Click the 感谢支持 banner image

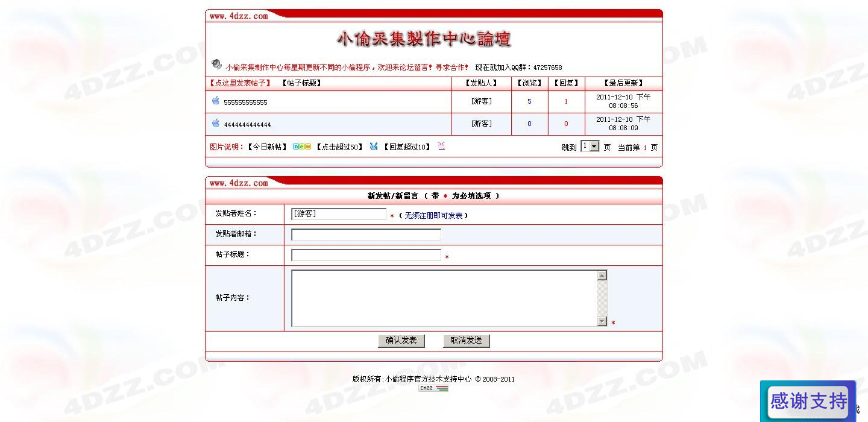click(x=808, y=401)
